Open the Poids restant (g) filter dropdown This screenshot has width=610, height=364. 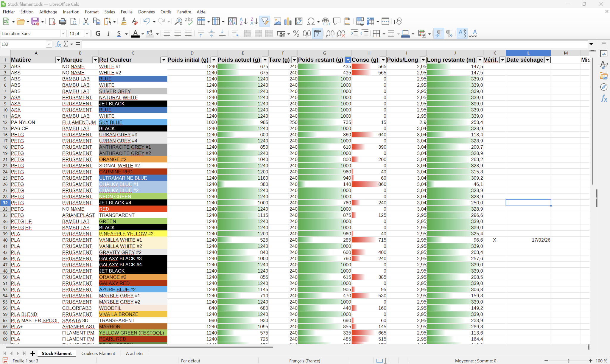pyautogui.click(x=348, y=60)
